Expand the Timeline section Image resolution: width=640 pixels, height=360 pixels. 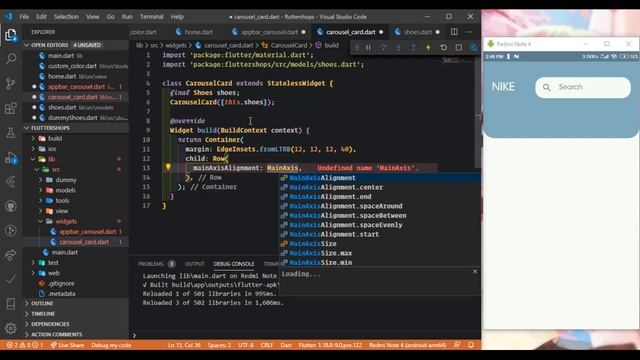(x=43, y=314)
